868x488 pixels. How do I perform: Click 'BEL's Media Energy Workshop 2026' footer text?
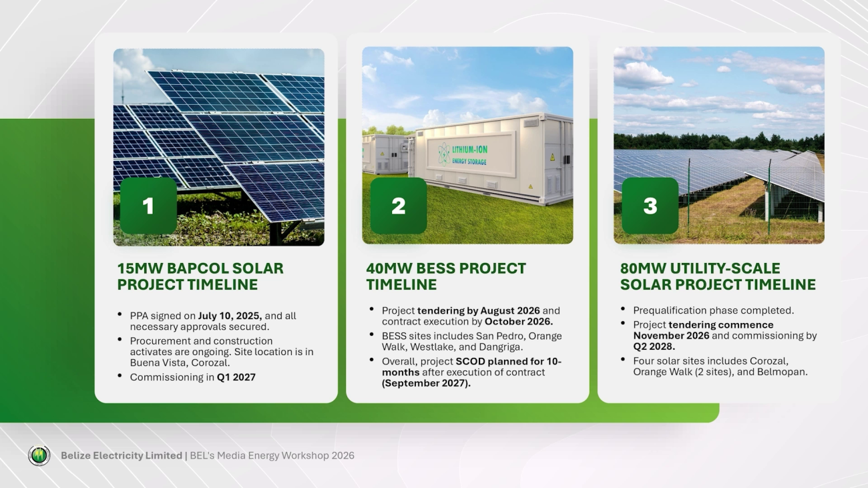click(x=272, y=455)
